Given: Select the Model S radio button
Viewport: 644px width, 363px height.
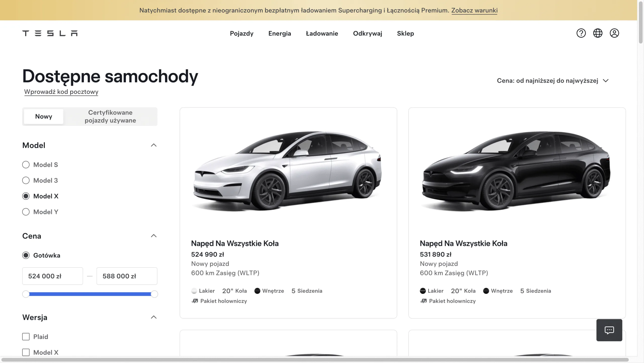Looking at the screenshot, I should 26,165.
